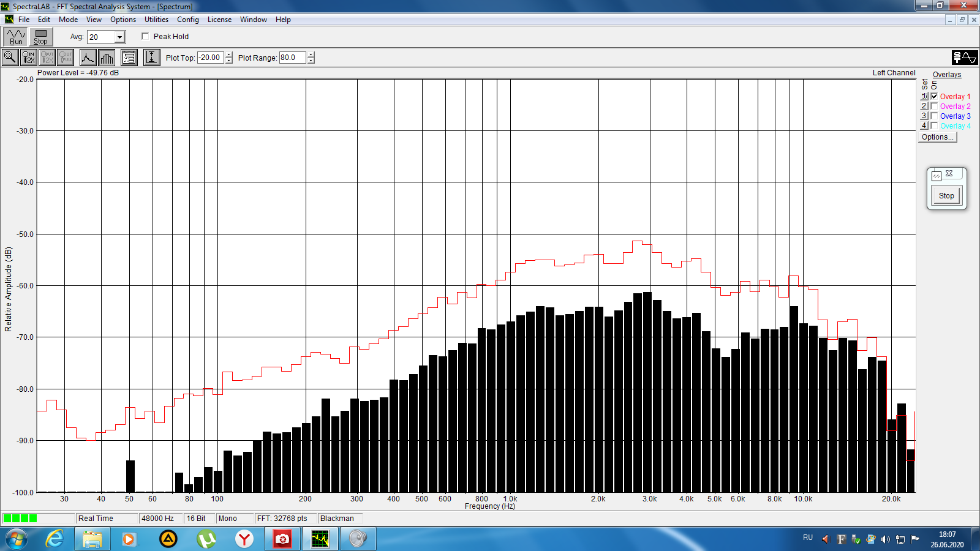
Task: Open the media player taskbar icon
Action: pyautogui.click(x=129, y=539)
